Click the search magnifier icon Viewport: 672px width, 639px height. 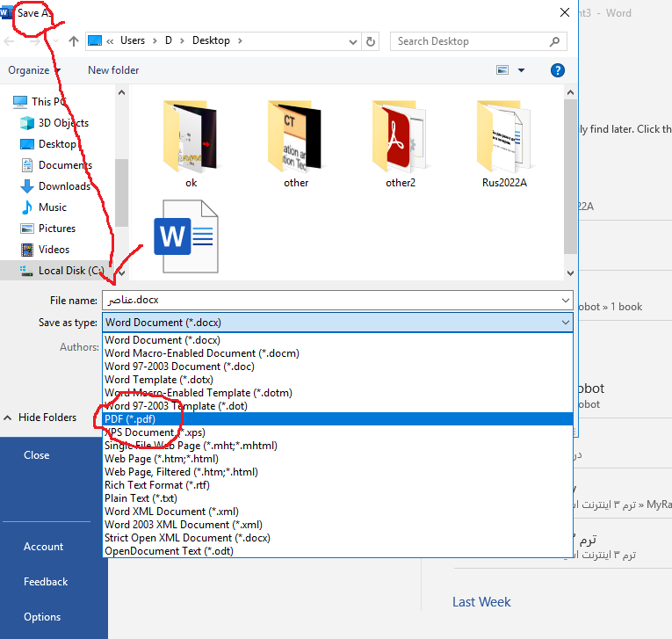point(555,41)
